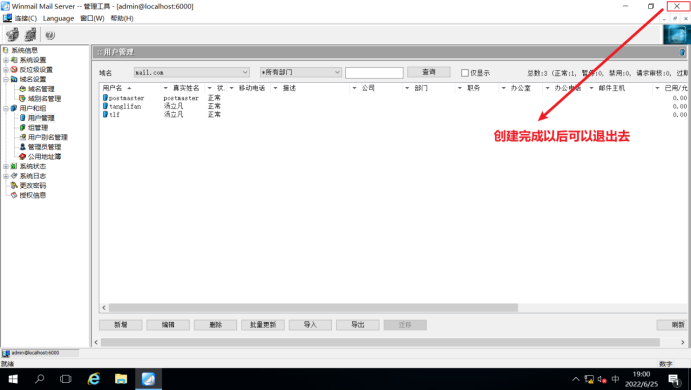Screen dimensions: 691x390
Task: Click the user icon beside postmaster
Action: pos(105,98)
